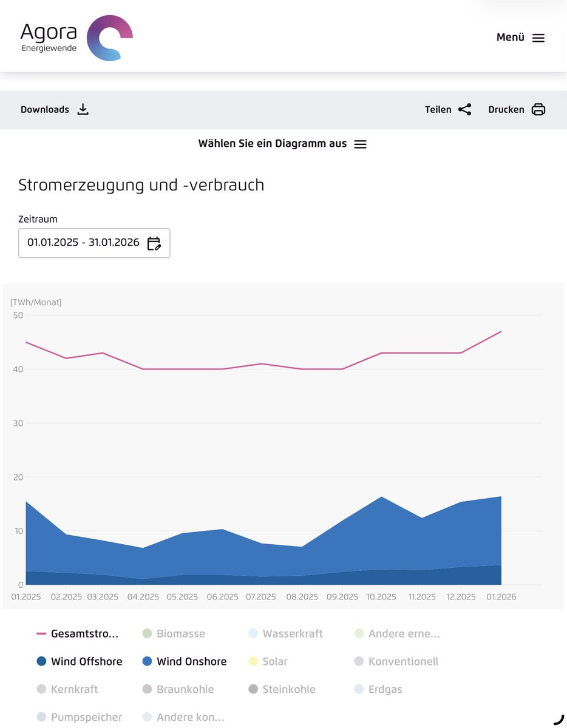
Task: Click the diagram selector list icon
Action: click(x=361, y=144)
